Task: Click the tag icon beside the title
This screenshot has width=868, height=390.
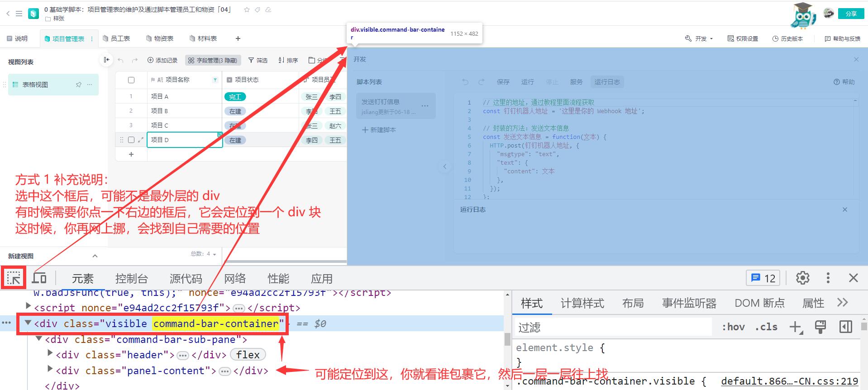Action: tap(258, 10)
